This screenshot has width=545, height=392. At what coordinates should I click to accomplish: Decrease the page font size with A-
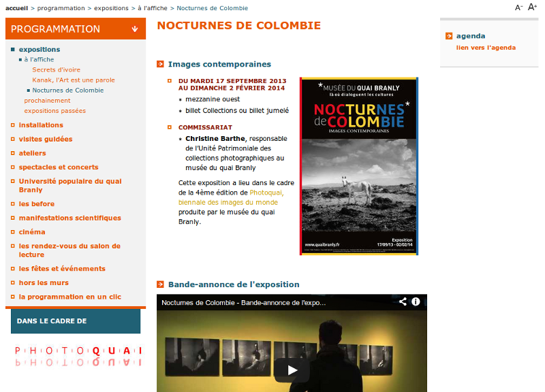(x=518, y=7)
